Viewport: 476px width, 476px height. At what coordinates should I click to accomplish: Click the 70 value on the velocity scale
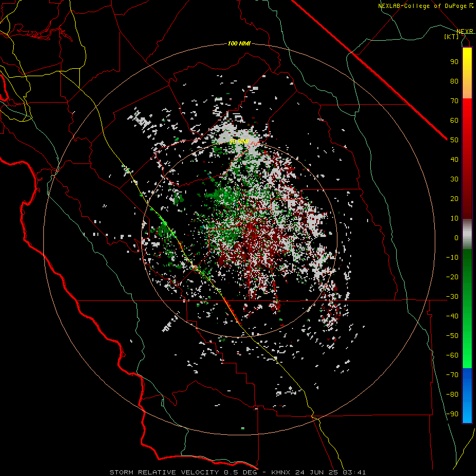click(454, 101)
